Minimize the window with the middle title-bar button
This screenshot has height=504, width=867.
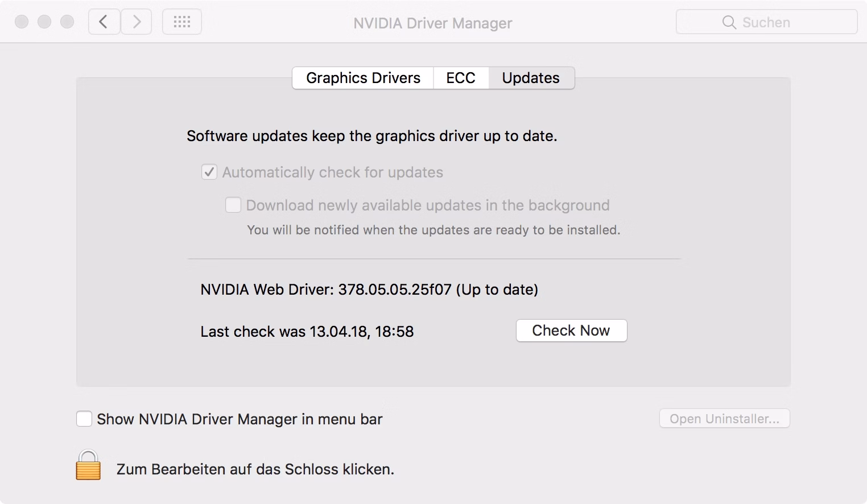click(x=44, y=22)
